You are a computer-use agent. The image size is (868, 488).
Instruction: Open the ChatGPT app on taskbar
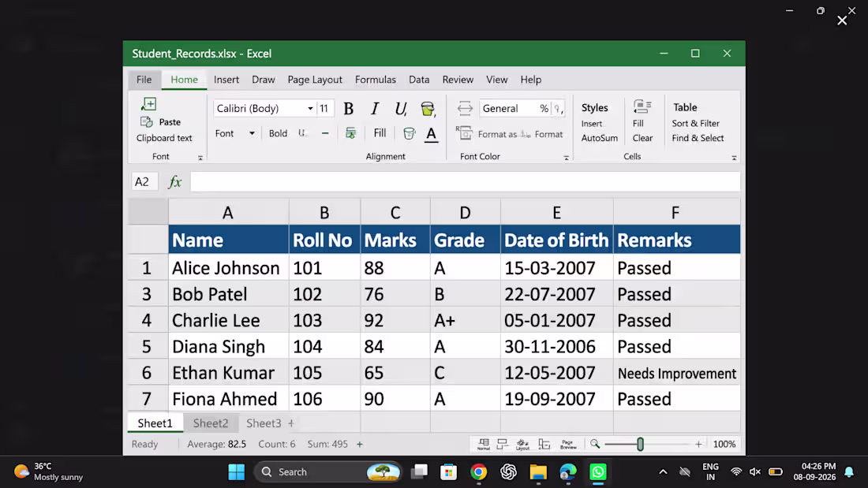[508, 472]
